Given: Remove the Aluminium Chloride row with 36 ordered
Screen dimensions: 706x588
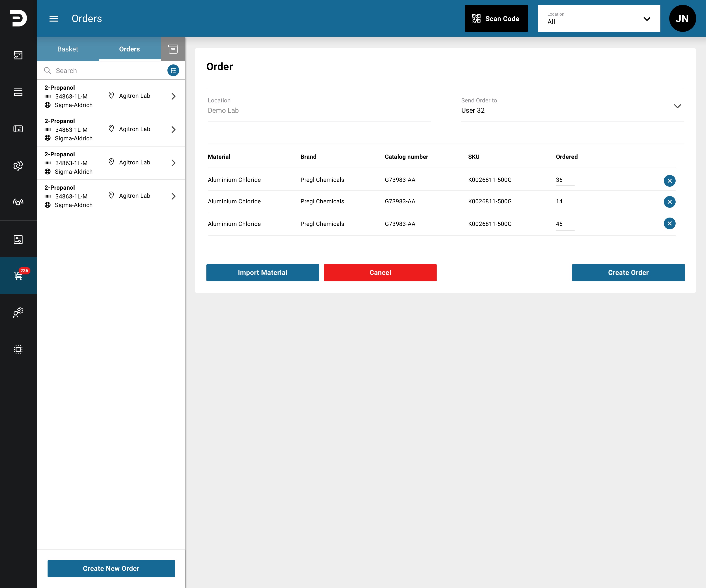Looking at the screenshot, I should click(669, 181).
